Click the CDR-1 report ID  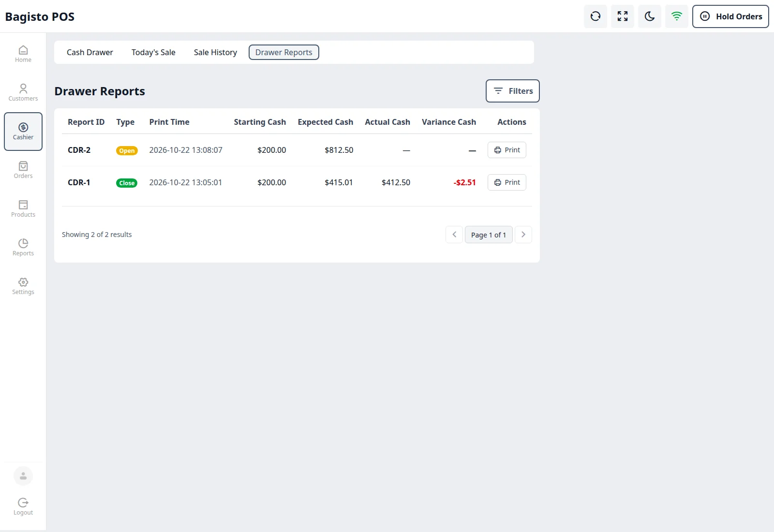point(79,182)
